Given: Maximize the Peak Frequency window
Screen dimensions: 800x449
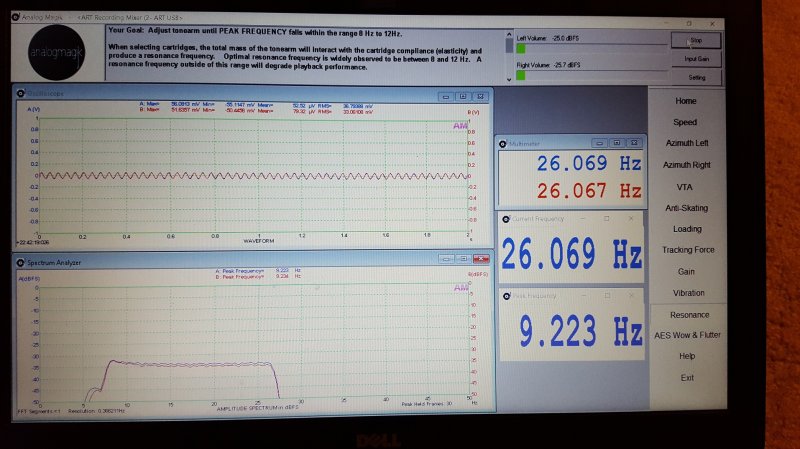Looking at the screenshot, I should (607, 295).
